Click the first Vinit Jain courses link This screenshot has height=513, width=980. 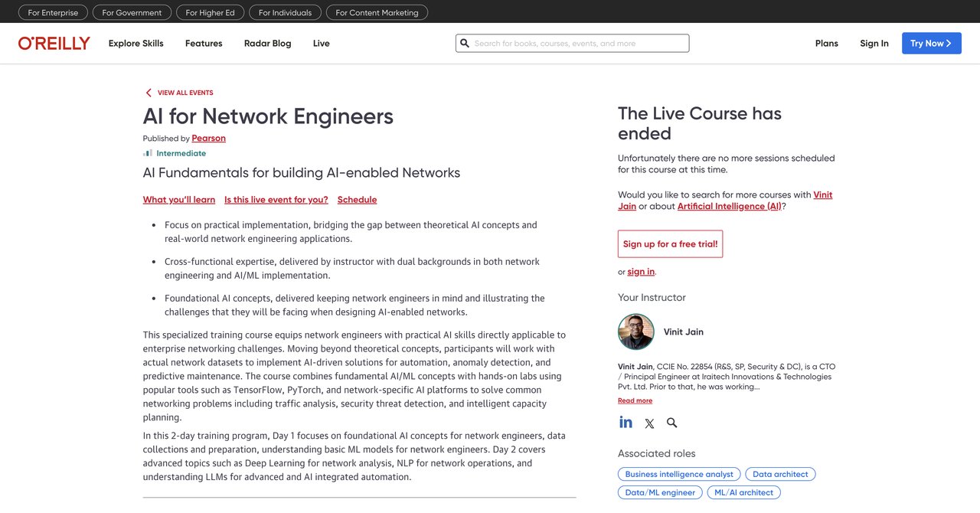[x=823, y=194]
